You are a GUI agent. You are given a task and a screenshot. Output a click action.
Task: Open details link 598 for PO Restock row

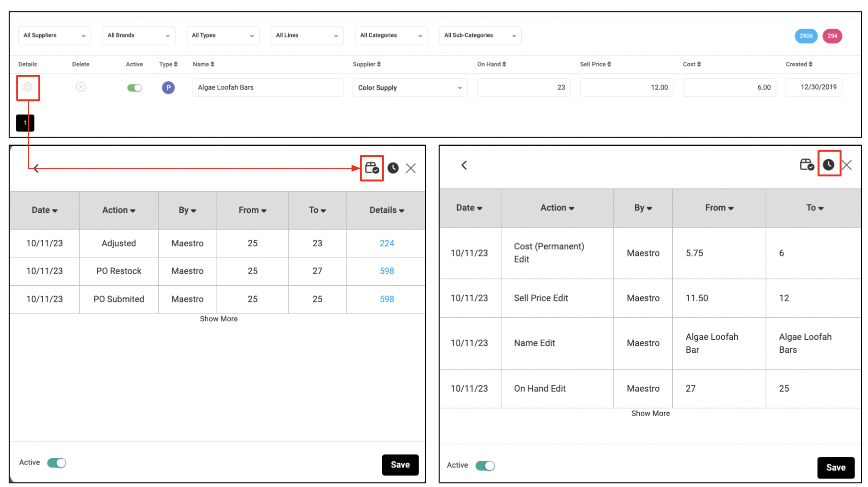coord(387,271)
